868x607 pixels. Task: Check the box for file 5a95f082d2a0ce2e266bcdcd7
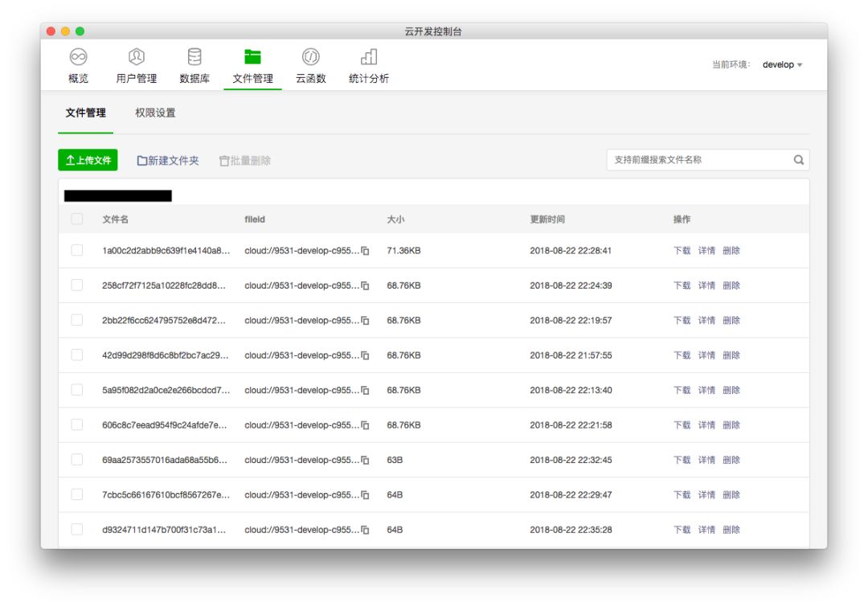77,390
